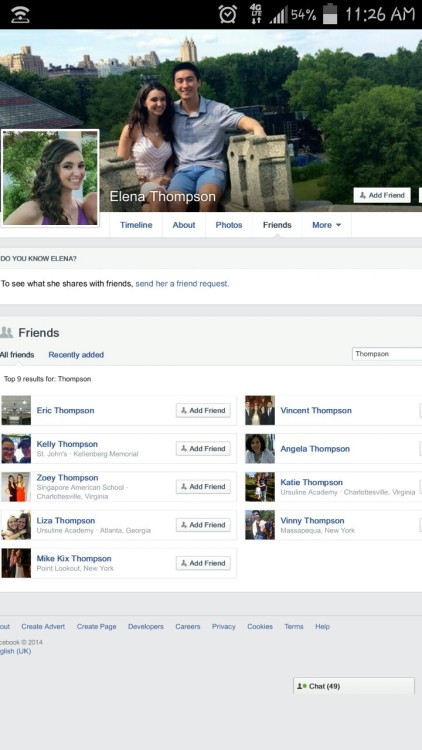422x750 pixels.
Task: Open Eric Thompson's profile name link
Action: [65, 410]
